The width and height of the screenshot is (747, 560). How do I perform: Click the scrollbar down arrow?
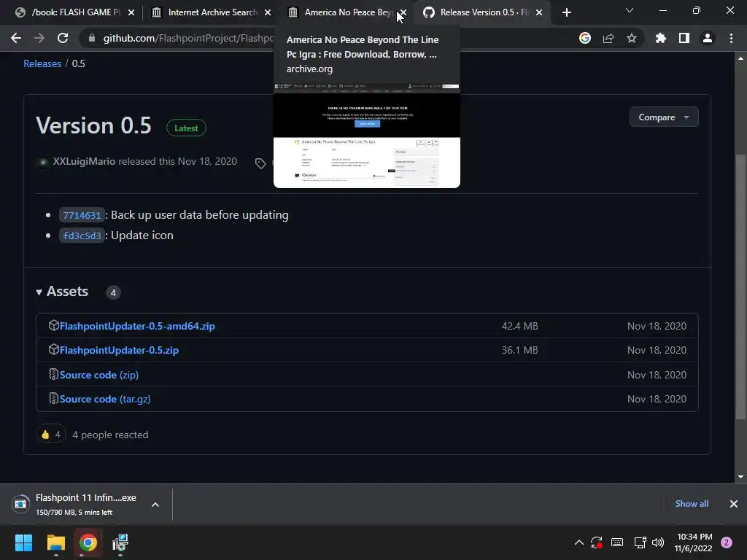click(x=740, y=477)
